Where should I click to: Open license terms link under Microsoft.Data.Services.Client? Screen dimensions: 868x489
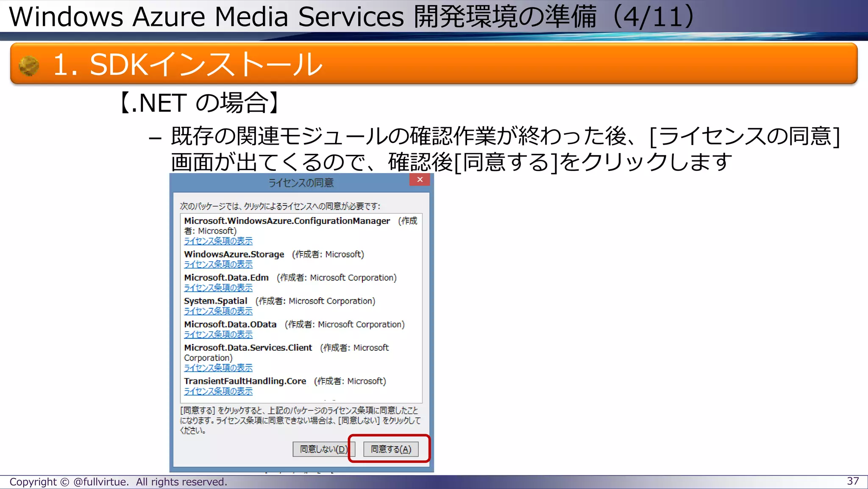[218, 368]
